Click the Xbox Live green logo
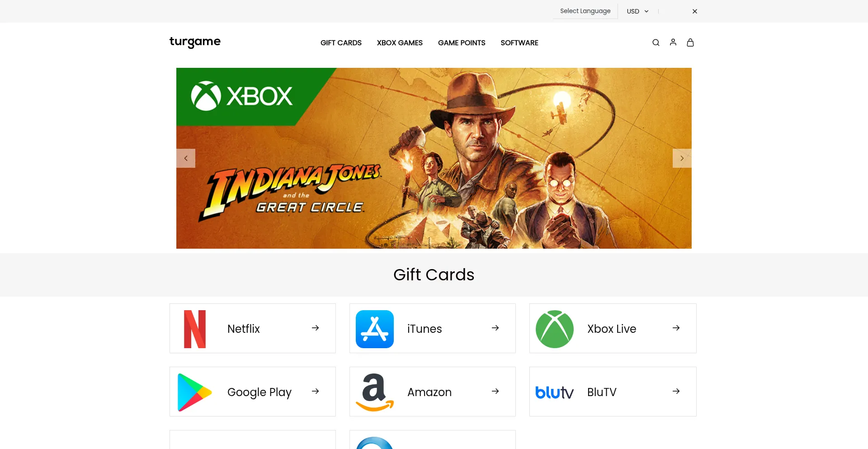Viewport: 868px width, 449px height. pos(554,329)
